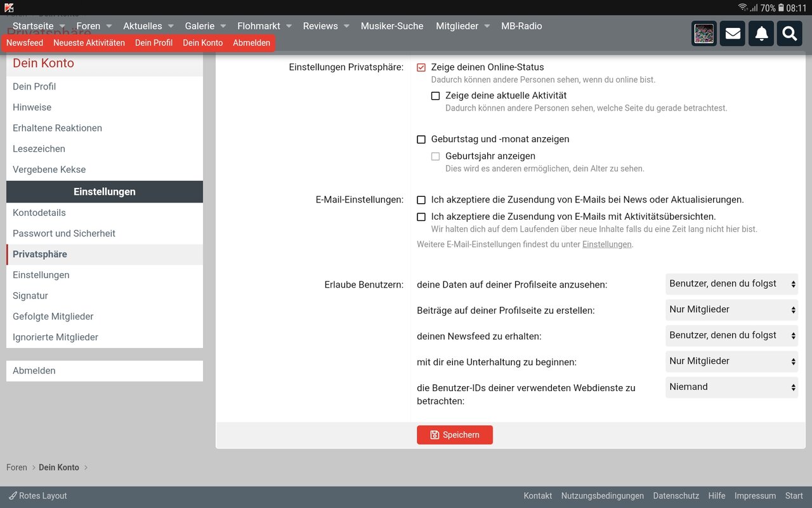Screen dimensions: 812x508
Task: Open the notifications bell icon
Action: pyautogui.click(x=761, y=34)
